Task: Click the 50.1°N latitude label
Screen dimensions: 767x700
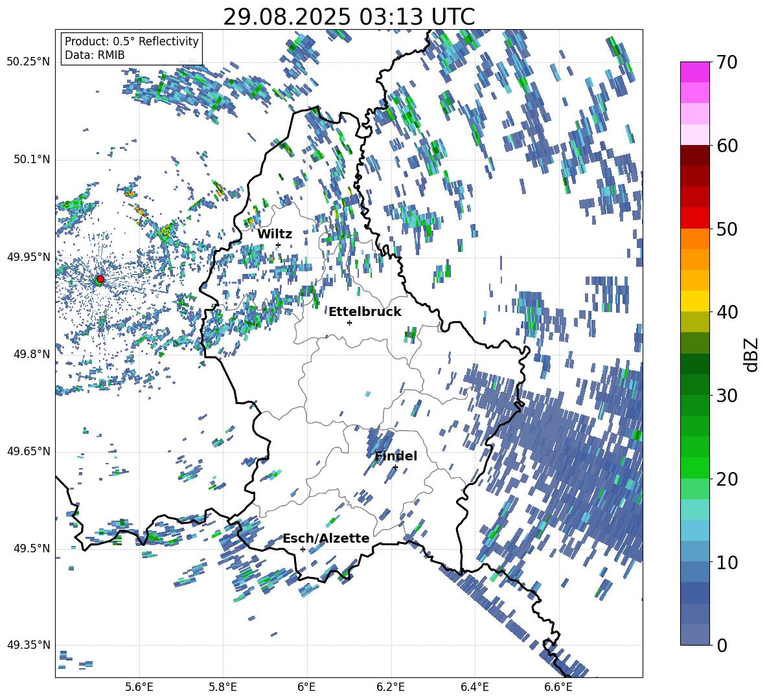Action: 31,159
